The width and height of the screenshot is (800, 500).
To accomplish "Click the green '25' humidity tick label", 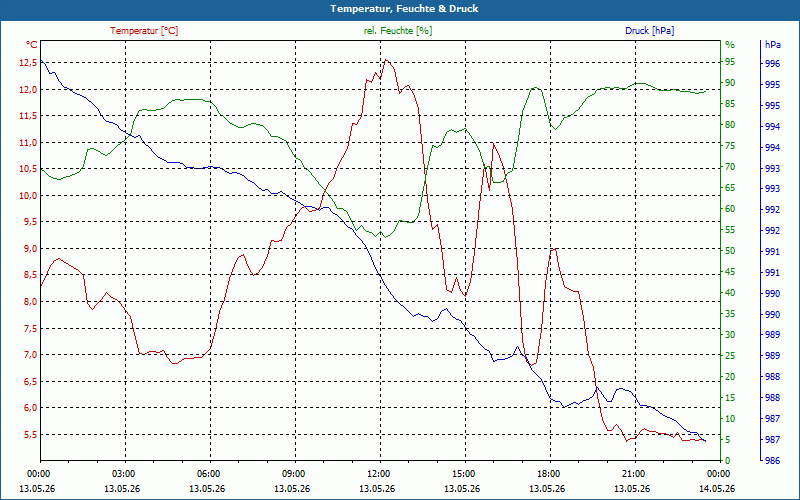I will (x=730, y=356).
